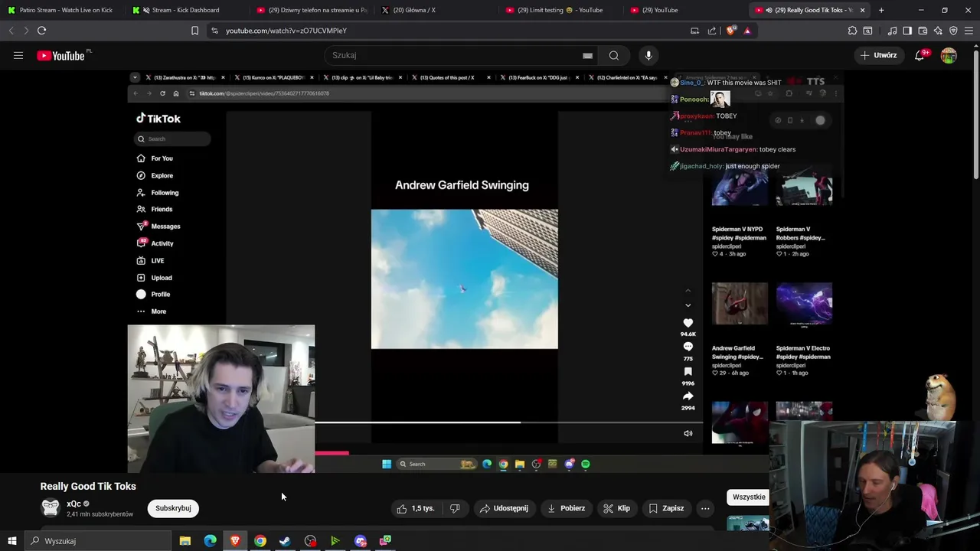Go back with the browser back arrow
This screenshot has width=980, height=551.
click(x=11, y=31)
